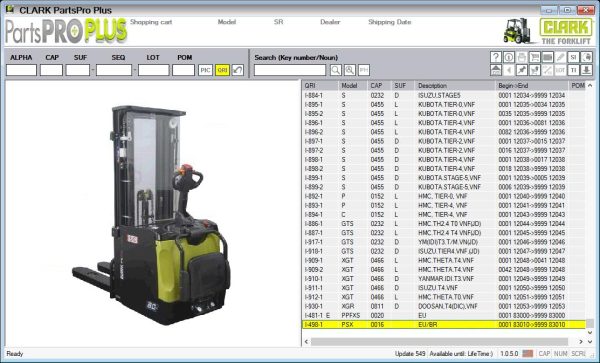Open the Information icon
600x363 pixels.
pyautogui.click(x=509, y=57)
